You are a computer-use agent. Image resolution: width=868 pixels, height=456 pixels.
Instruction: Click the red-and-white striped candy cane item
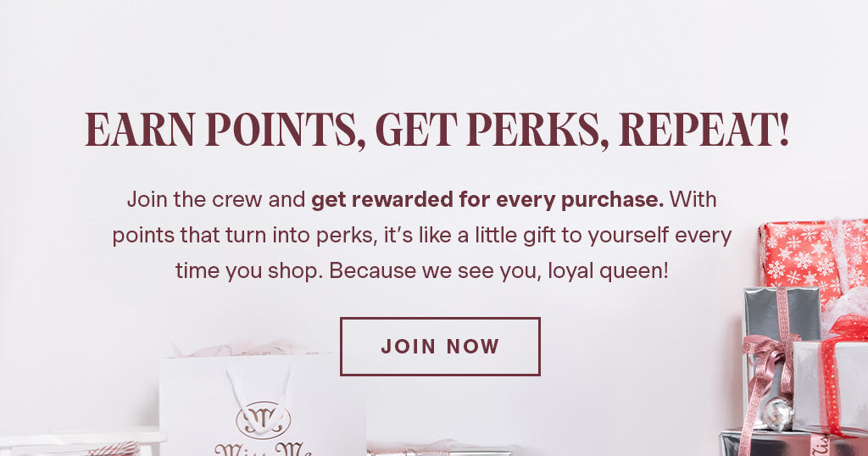pyautogui.click(x=114, y=448)
